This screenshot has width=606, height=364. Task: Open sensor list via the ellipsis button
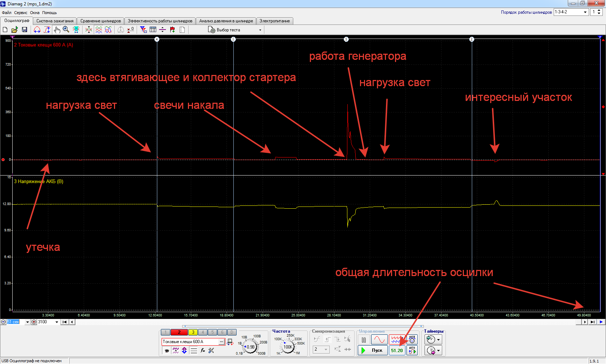point(221,342)
